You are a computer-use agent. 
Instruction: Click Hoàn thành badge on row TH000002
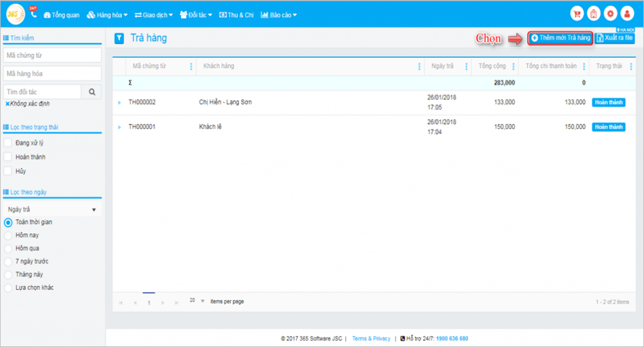click(609, 103)
